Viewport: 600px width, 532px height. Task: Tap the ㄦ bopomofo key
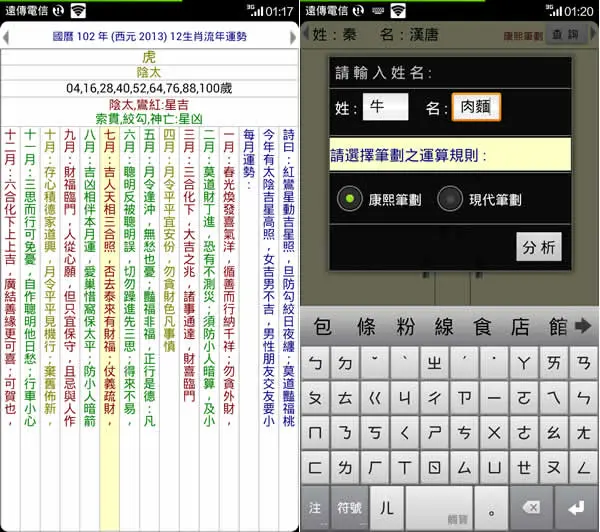coord(386,508)
